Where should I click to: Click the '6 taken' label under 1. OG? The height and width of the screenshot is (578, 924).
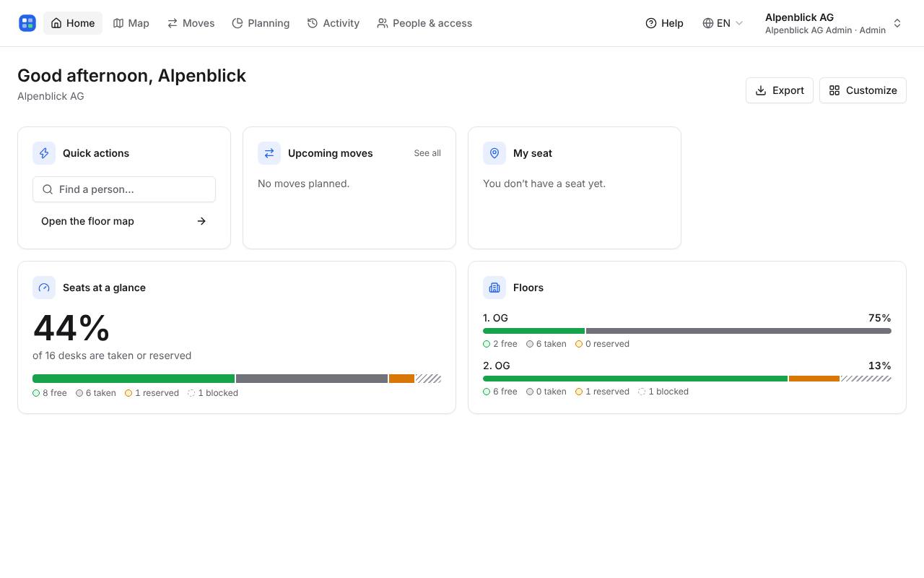546,344
